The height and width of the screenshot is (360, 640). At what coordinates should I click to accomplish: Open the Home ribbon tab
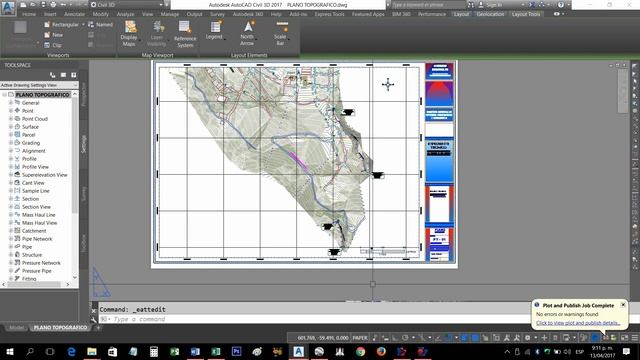tap(29, 14)
